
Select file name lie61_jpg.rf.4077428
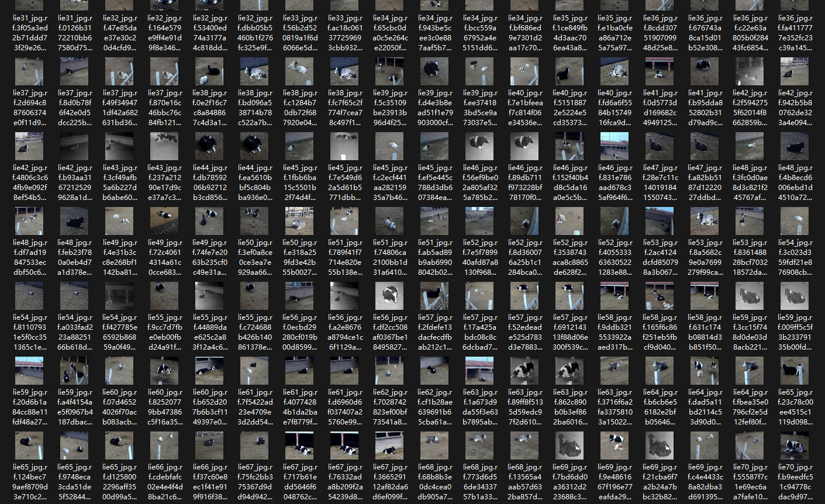(x=299, y=408)
